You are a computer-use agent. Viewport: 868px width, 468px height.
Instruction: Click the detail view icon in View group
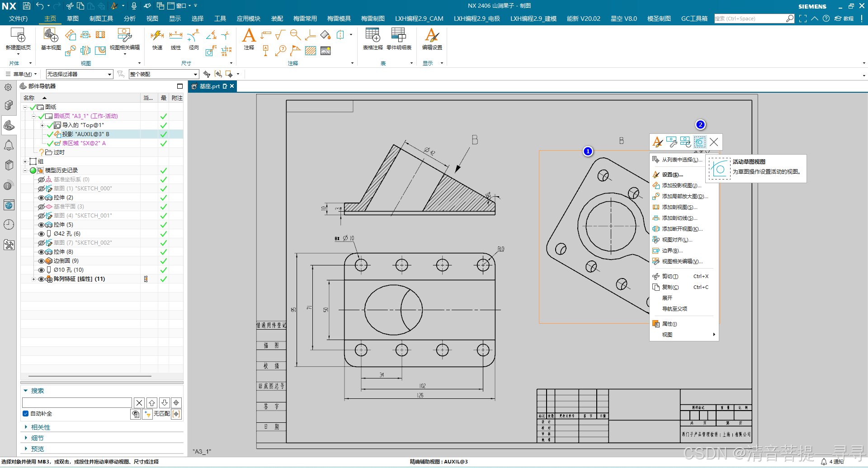pyautogui.click(x=70, y=51)
